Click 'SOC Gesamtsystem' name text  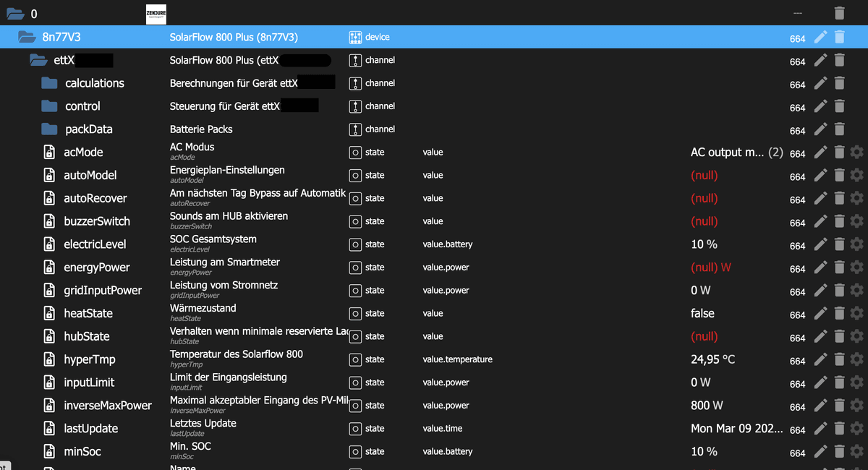click(213, 239)
